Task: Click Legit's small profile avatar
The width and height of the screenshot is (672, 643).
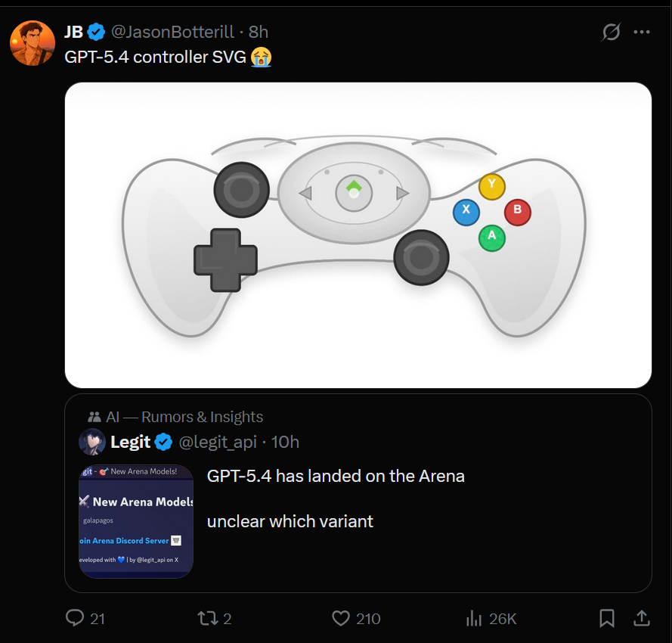Action: (x=92, y=442)
